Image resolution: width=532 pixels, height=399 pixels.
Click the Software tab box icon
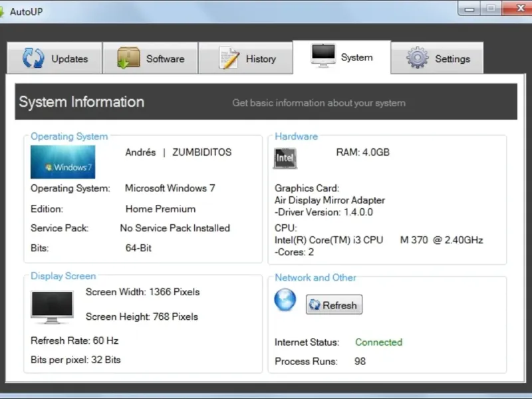click(128, 59)
